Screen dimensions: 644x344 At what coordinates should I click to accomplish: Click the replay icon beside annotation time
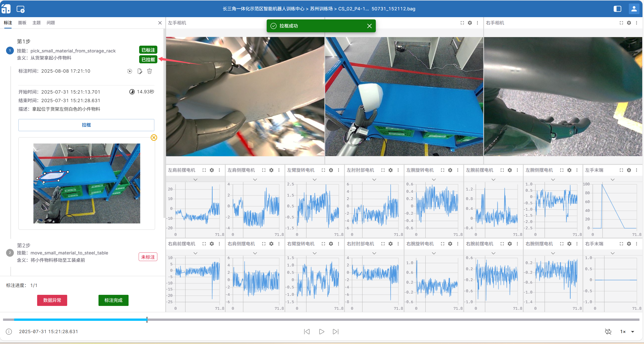coord(130,71)
